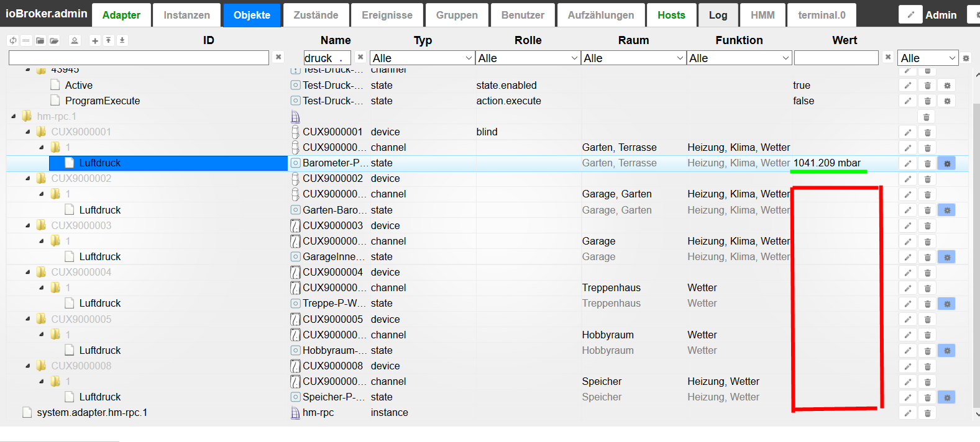Collapse channel 1 under CUX9000004
Image resolution: width=980 pixels, height=442 pixels.
click(x=42, y=288)
